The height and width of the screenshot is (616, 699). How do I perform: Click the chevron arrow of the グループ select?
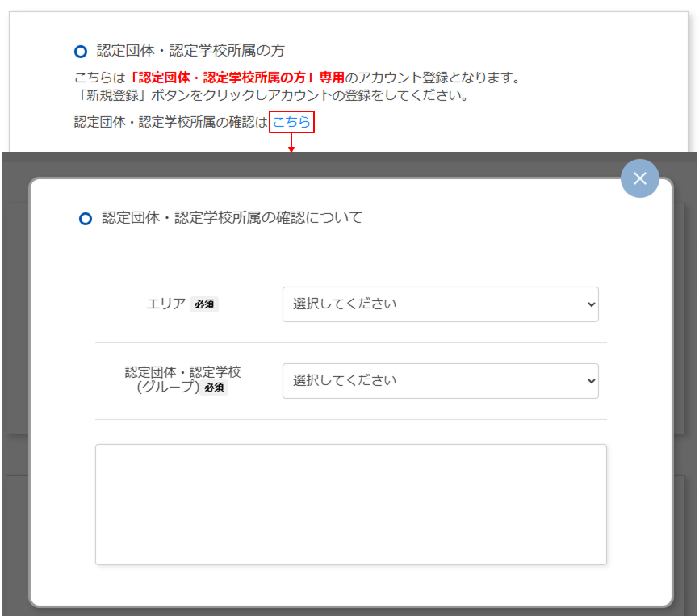pyautogui.click(x=590, y=380)
